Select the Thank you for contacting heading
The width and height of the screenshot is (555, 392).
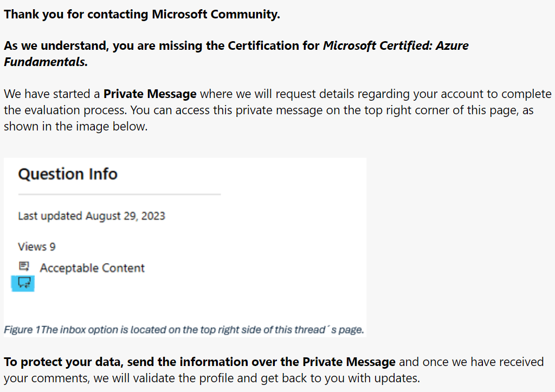coord(141,14)
